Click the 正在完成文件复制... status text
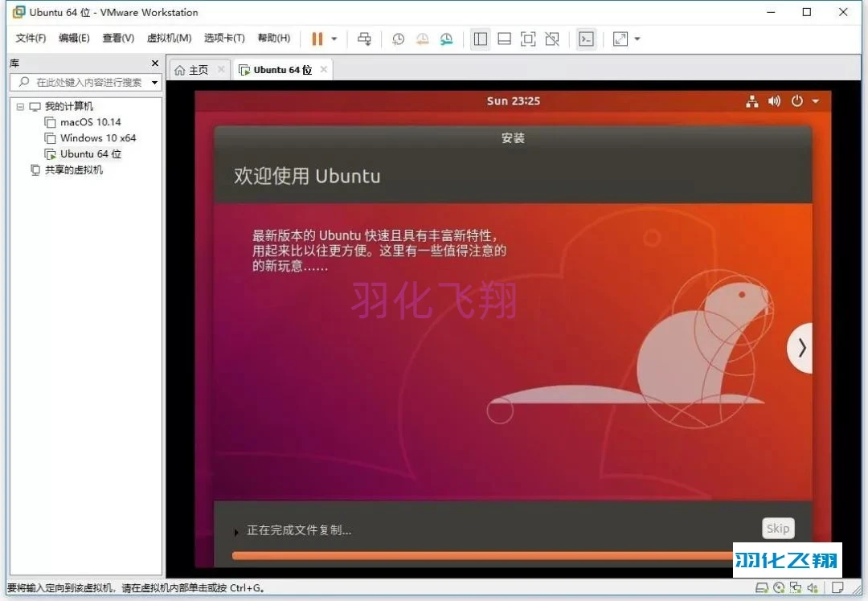 coord(299,530)
